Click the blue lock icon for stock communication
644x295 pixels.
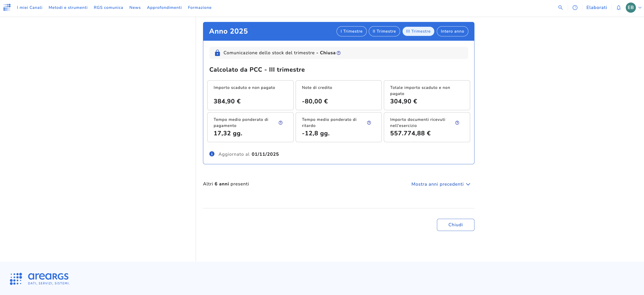coord(217,53)
